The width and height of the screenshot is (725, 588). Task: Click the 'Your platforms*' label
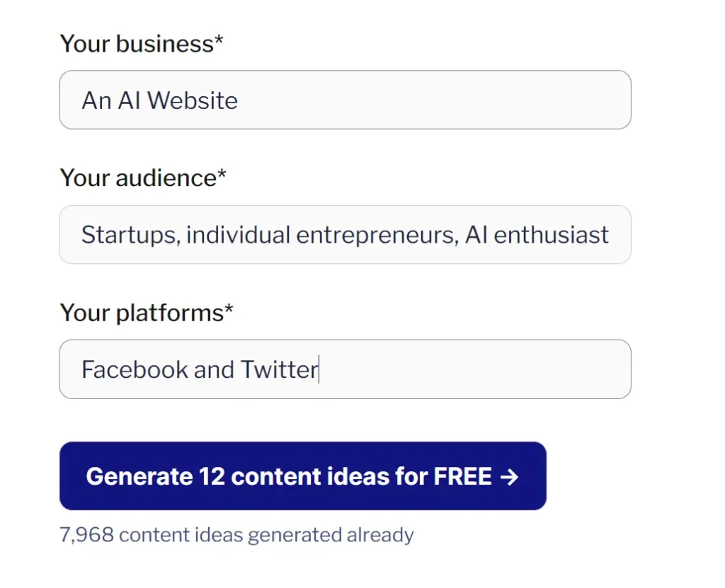point(145,312)
